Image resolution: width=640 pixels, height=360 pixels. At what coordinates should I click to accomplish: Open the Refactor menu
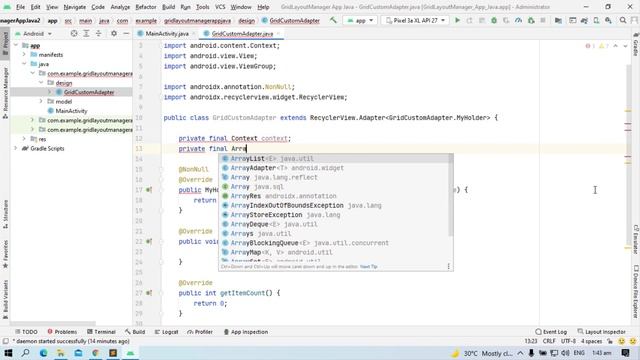[x=146, y=7]
